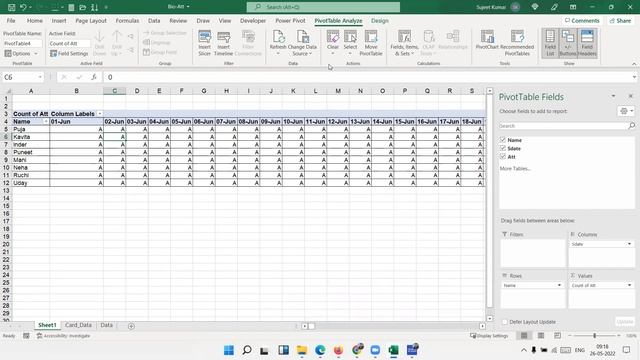Click the zoom slider handle

pyautogui.click(x=594, y=336)
